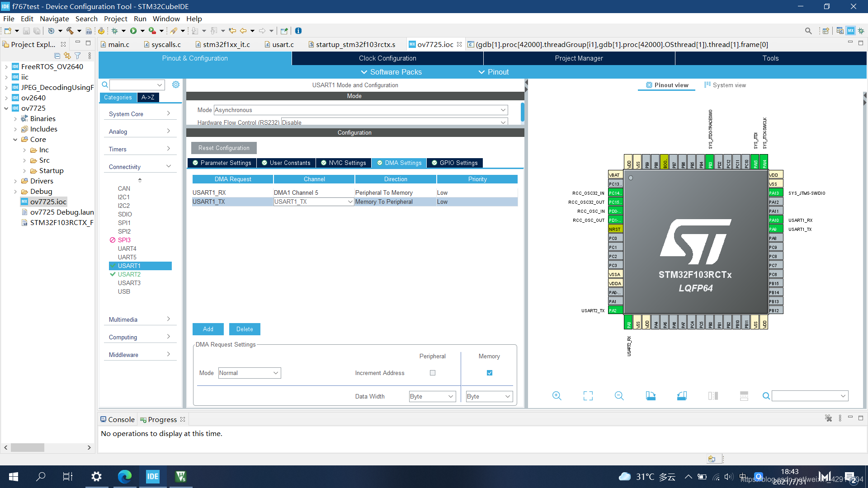Click the Build hammer icon
This screenshot has width=868, height=488.
click(x=70, y=31)
